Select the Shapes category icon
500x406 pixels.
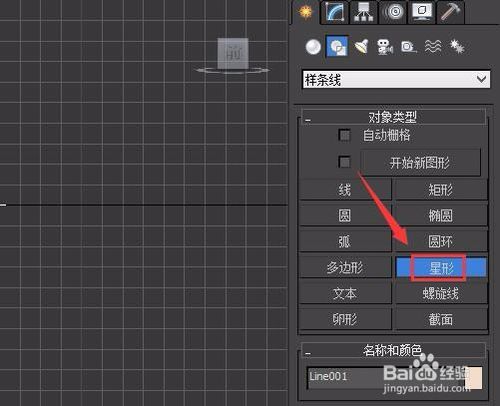pos(337,46)
